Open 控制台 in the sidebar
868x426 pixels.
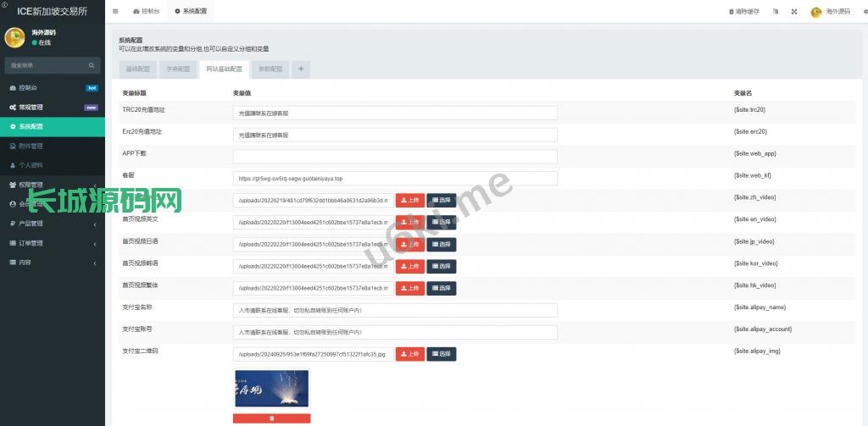[28, 88]
